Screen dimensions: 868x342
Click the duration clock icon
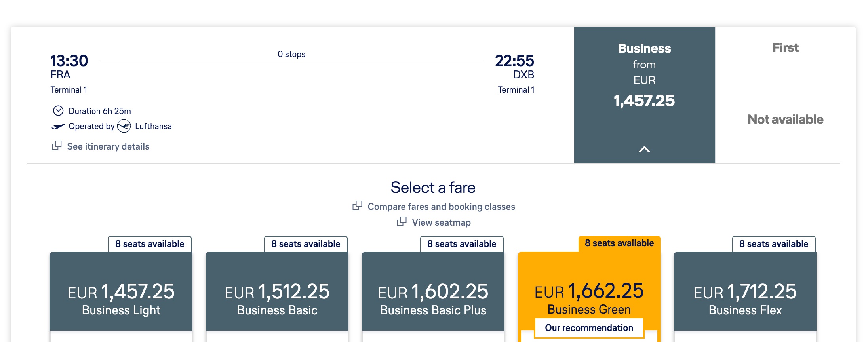coord(59,111)
